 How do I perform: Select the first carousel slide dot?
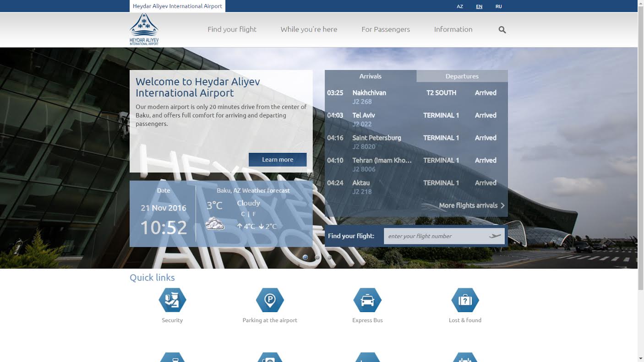pyautogui.click(x=306, y=257)
